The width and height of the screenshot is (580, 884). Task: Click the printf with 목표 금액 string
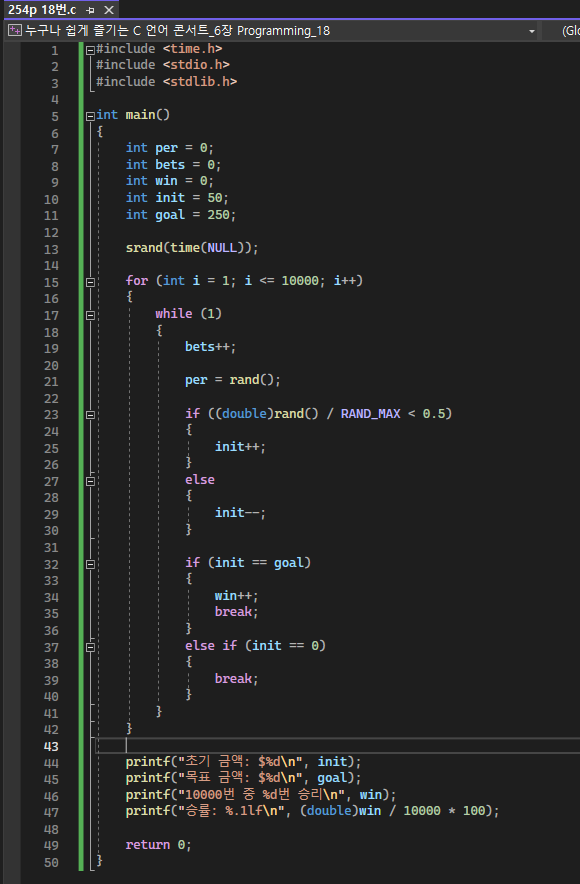(243, 778)
